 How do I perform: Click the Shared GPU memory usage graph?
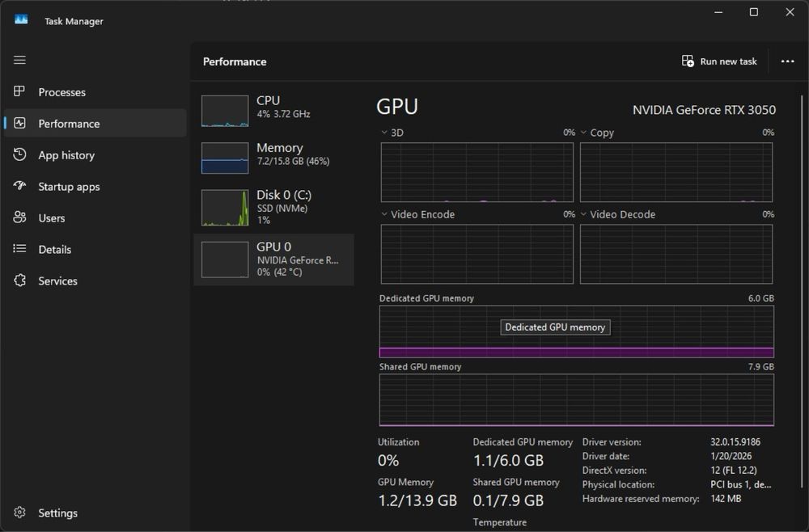point(576,400)
